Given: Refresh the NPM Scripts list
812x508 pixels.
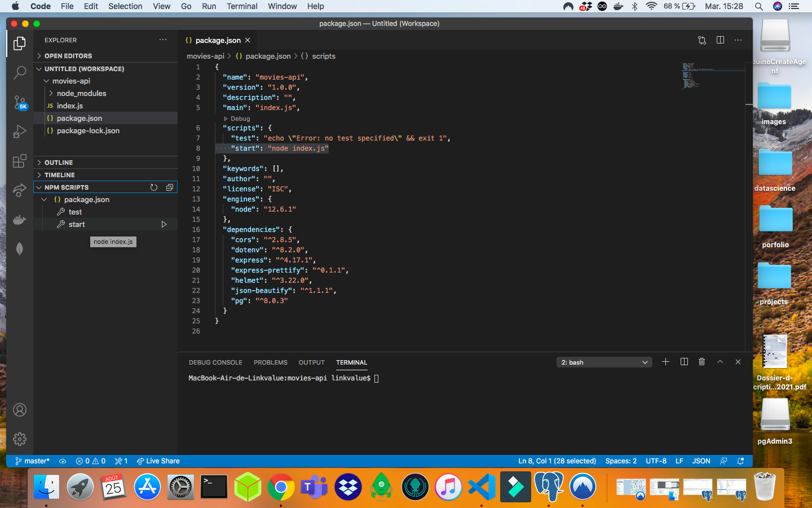Looking at the screenshot, I should tap(154, 187).
